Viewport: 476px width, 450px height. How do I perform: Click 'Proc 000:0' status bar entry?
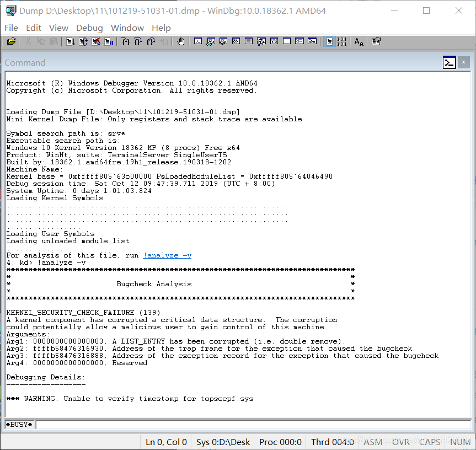point(281,442)
